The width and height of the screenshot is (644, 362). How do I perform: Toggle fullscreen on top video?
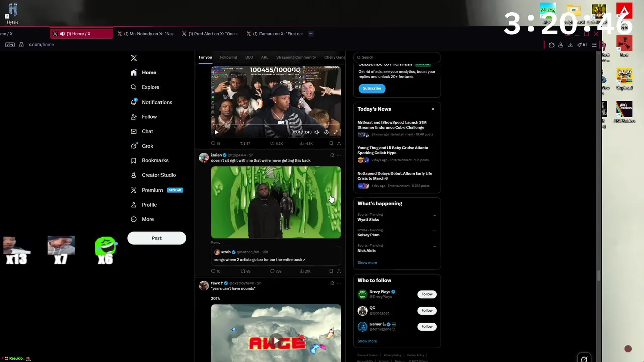[x=335, y=132]
